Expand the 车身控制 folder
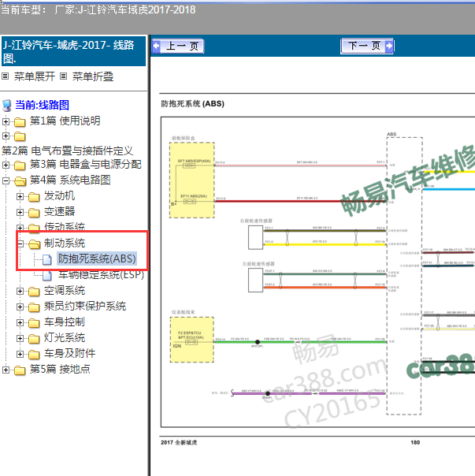 coord(20,322)
